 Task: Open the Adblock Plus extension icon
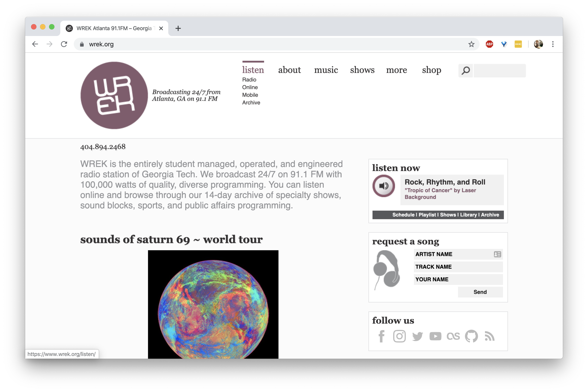point(489,44)
